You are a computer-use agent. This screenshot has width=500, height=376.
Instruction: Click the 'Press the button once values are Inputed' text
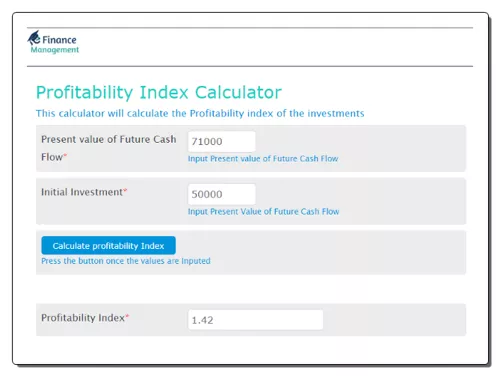[126, 261]
